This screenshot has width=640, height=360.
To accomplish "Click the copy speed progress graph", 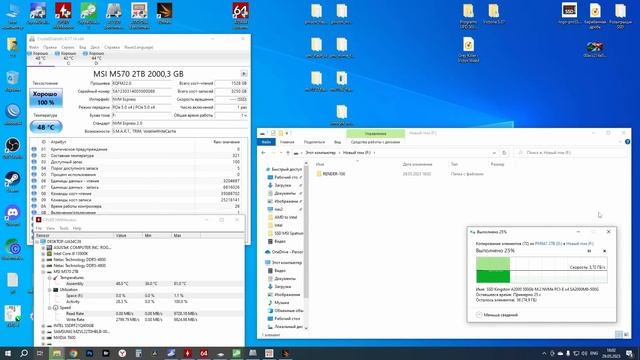I will [x=542, y=270].
